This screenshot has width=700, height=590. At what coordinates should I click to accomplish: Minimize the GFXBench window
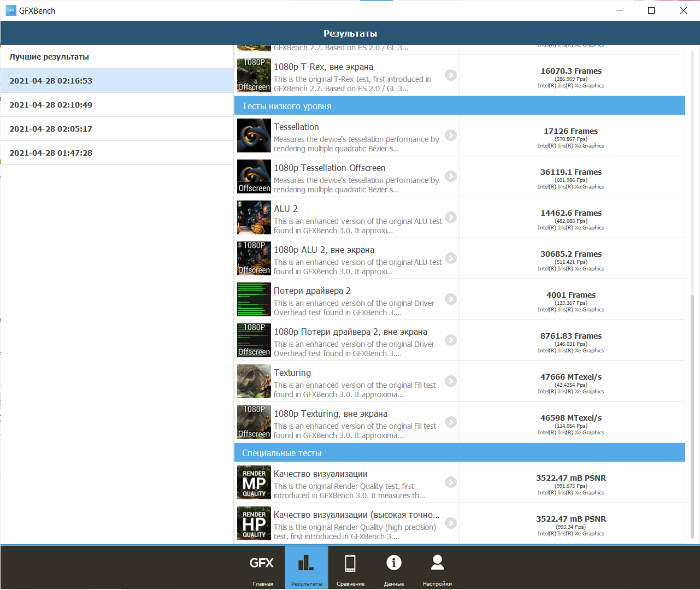pyautogui.click(x=620, y=10)
